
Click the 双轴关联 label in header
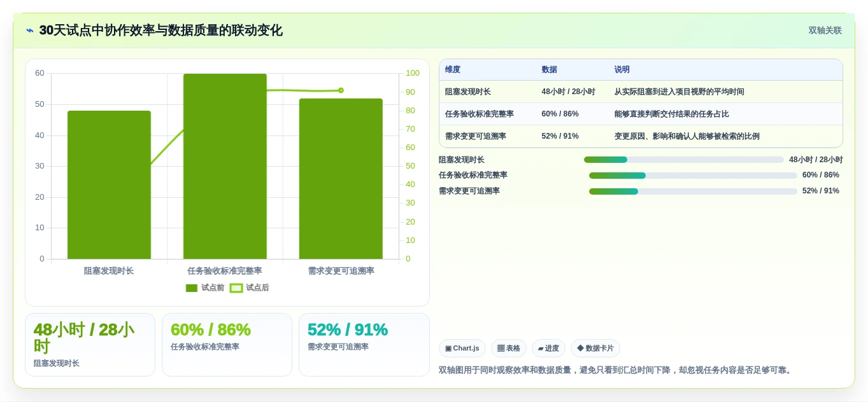point(825,31)
